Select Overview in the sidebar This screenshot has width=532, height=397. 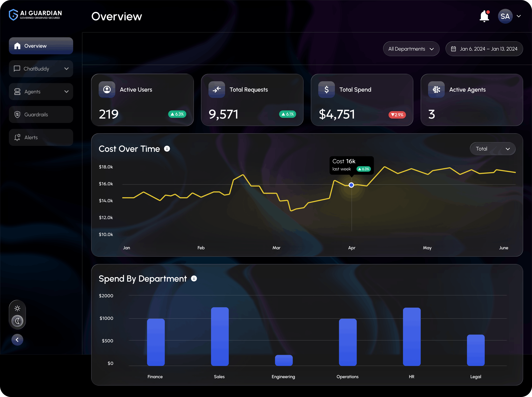click(41, 46)
